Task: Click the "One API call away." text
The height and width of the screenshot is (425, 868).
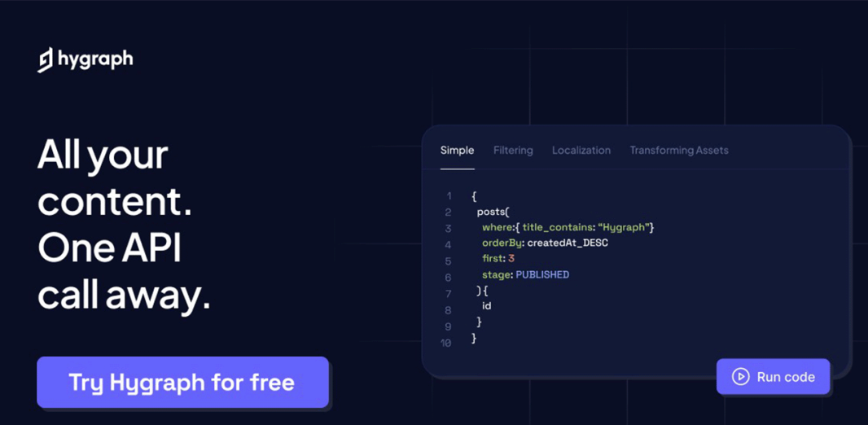Action: pos(124,274)
